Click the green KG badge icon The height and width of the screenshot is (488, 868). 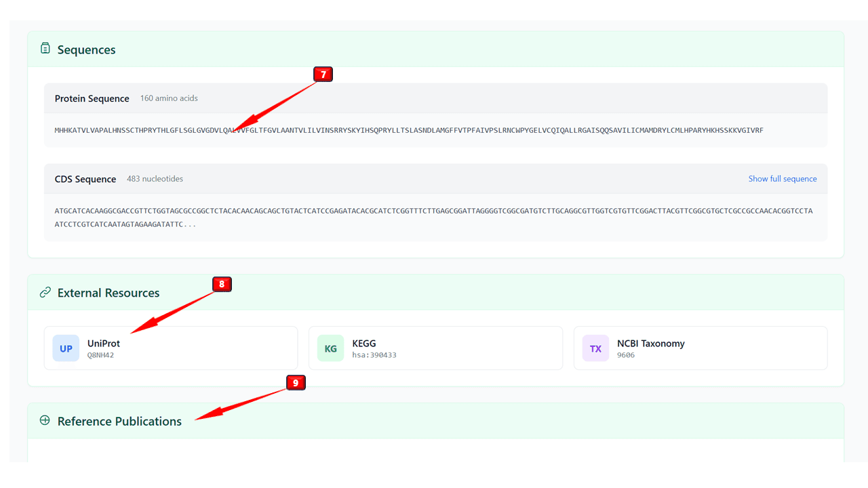point(330,348)
